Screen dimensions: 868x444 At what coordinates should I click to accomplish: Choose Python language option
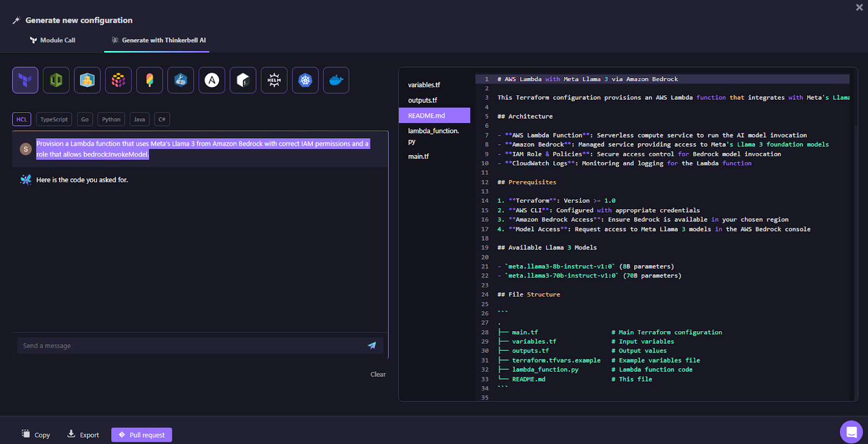111,119
